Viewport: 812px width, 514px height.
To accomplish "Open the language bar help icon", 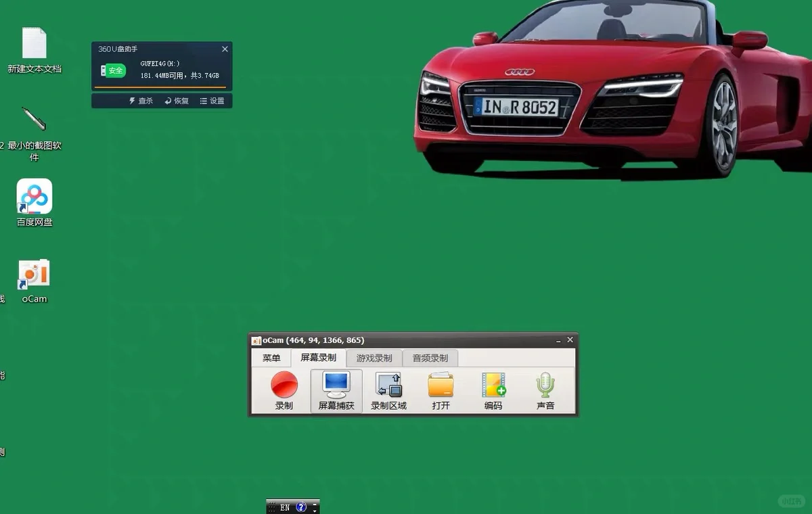I will [302, 507].
